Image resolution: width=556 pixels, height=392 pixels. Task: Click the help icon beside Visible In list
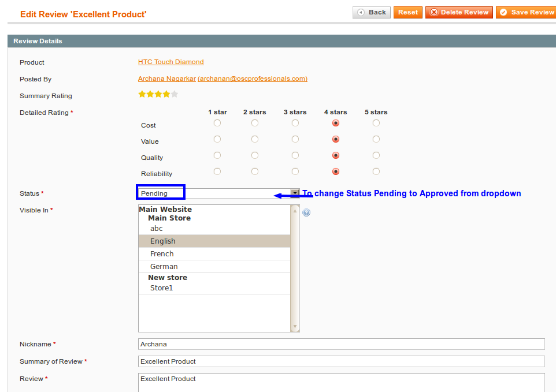pos(306,212)
